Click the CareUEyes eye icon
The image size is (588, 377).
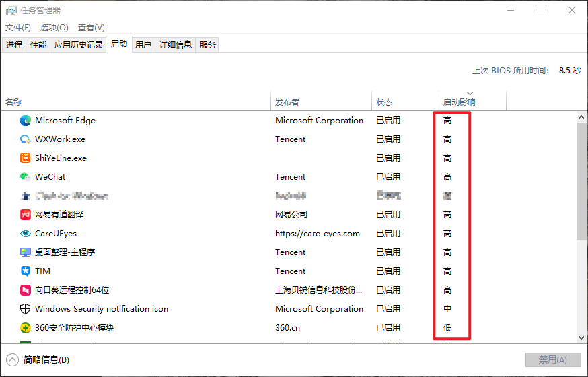(25, 234)
